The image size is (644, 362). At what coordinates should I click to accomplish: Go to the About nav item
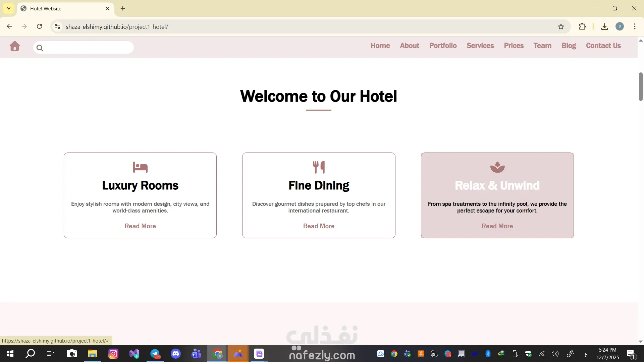pos(409,46)
